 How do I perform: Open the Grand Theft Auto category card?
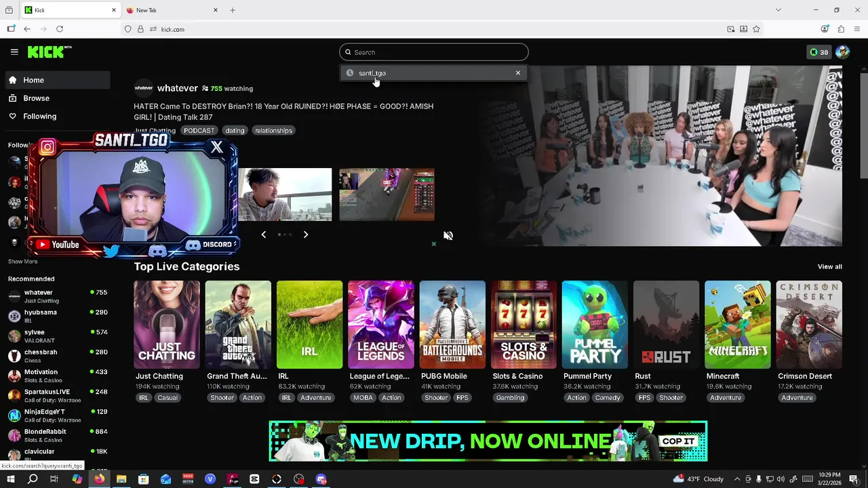[238, 325]
